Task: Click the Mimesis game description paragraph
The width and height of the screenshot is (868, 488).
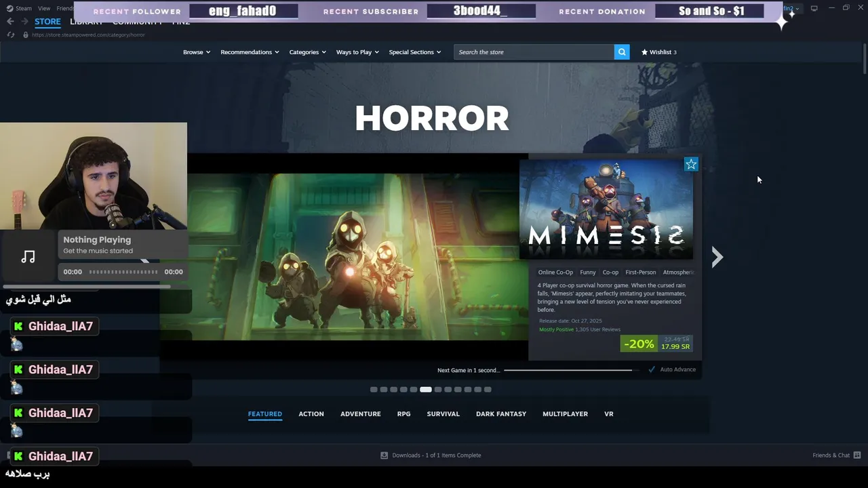Action: click(612, 298)
